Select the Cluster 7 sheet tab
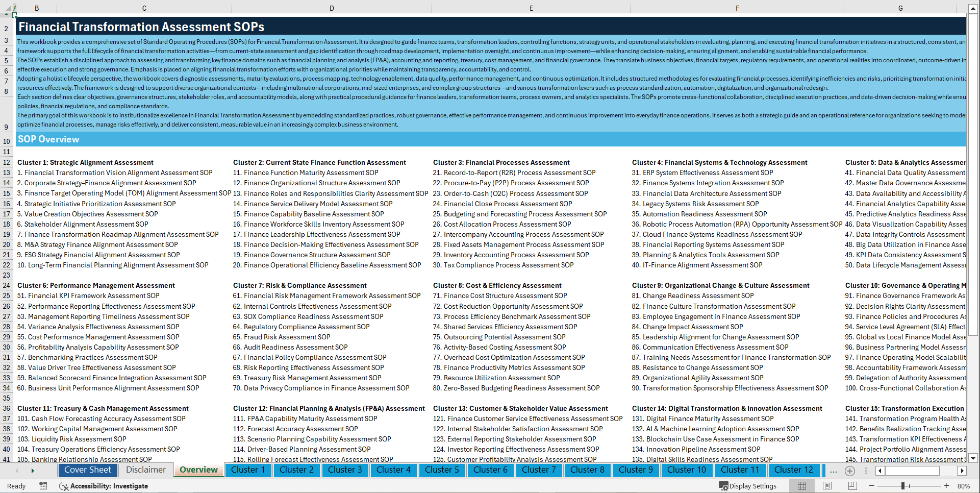The image size is (980, 493). pos(539,470)
